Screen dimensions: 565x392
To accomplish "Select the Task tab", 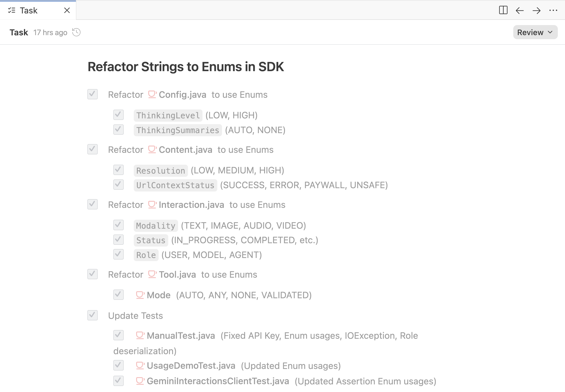I will pyautogui.click(x=29, y=10).
